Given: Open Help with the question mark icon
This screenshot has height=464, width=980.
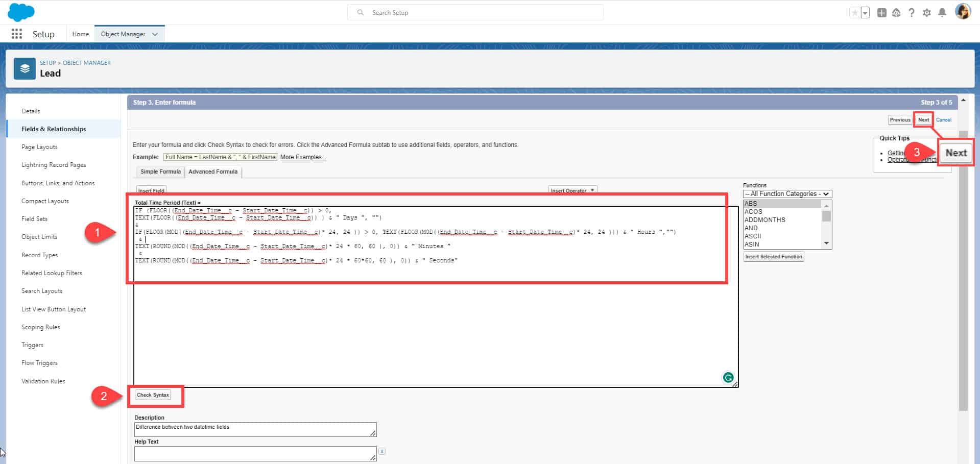Looking at the screenshot, I should (x=912, y=12).
